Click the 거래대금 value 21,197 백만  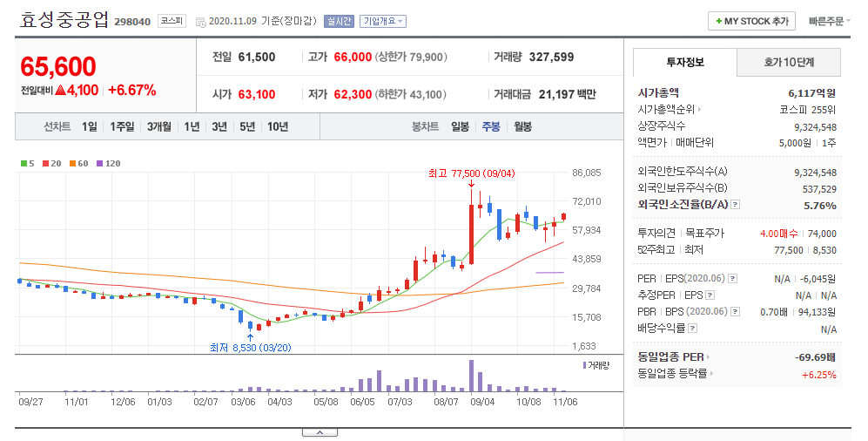(x=568, y=95)
